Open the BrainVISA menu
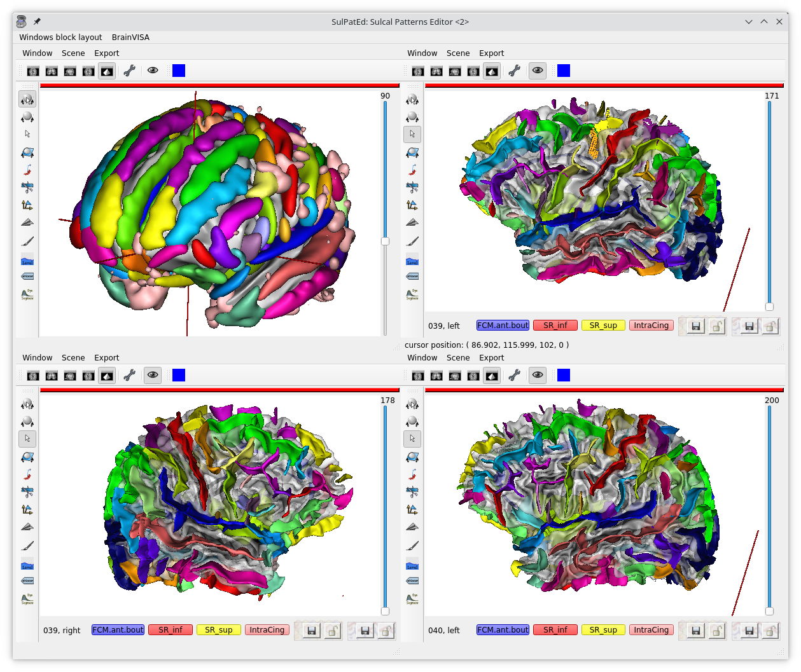This screenshot has height=672, width=801. [x=130, y=38]
